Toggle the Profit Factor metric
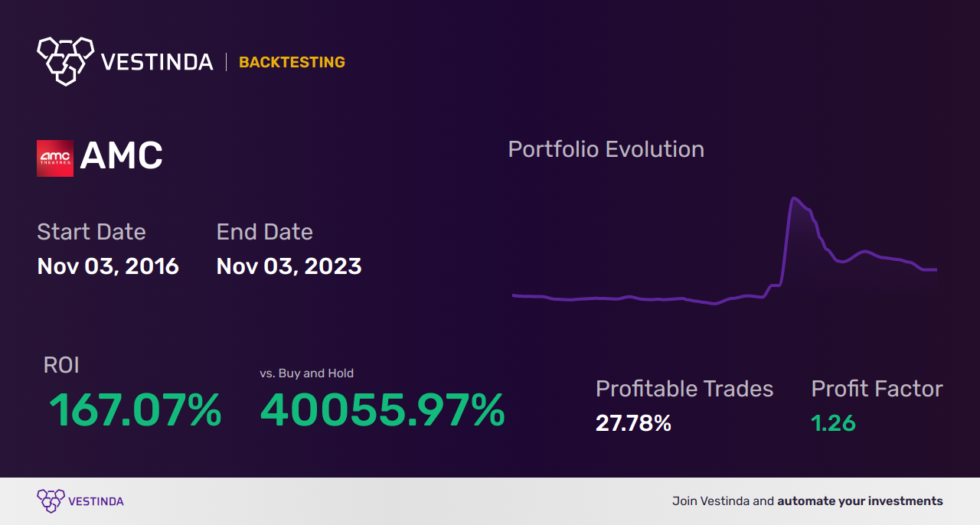This screenshot has height=525, width=980. coord(834,422)
